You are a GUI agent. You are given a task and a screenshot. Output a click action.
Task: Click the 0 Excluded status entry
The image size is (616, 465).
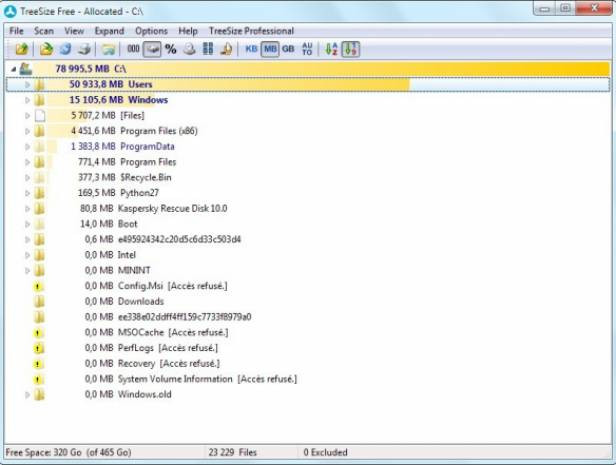(325, 452)
